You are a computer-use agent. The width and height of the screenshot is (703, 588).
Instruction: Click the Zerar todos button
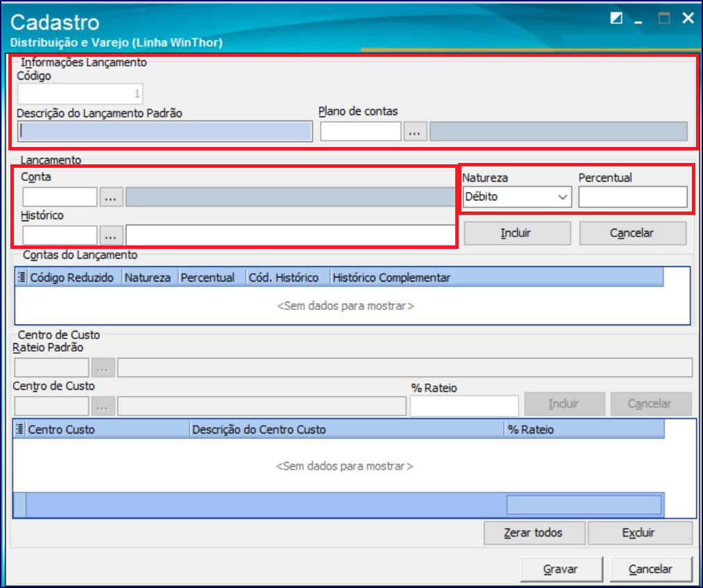point(534,533)
